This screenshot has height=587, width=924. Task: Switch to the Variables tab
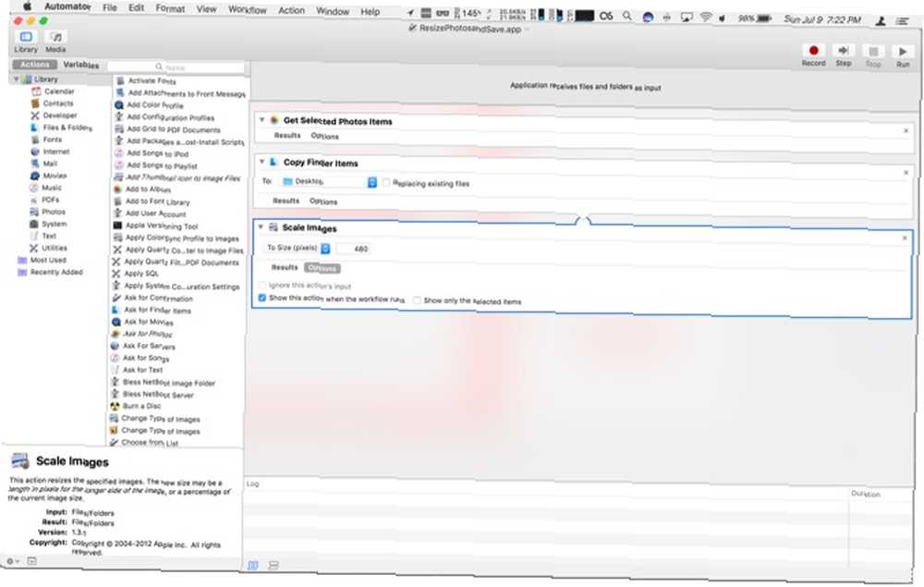(80, 65)
